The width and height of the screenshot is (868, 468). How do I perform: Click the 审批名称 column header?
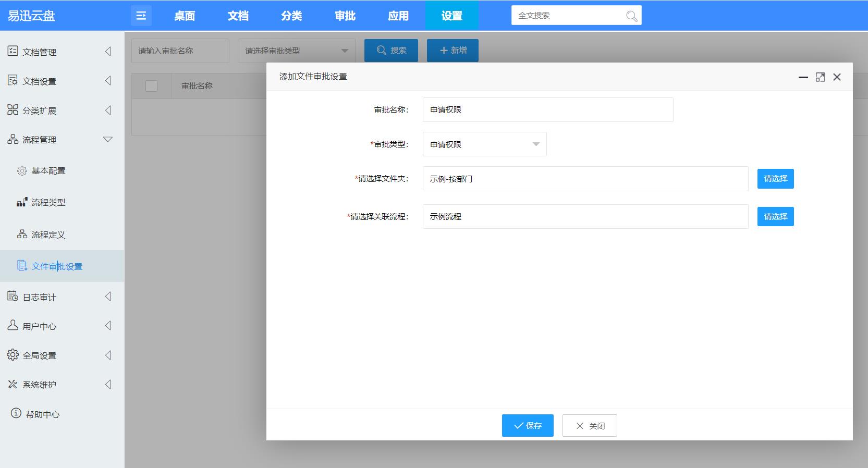(197, 86)
